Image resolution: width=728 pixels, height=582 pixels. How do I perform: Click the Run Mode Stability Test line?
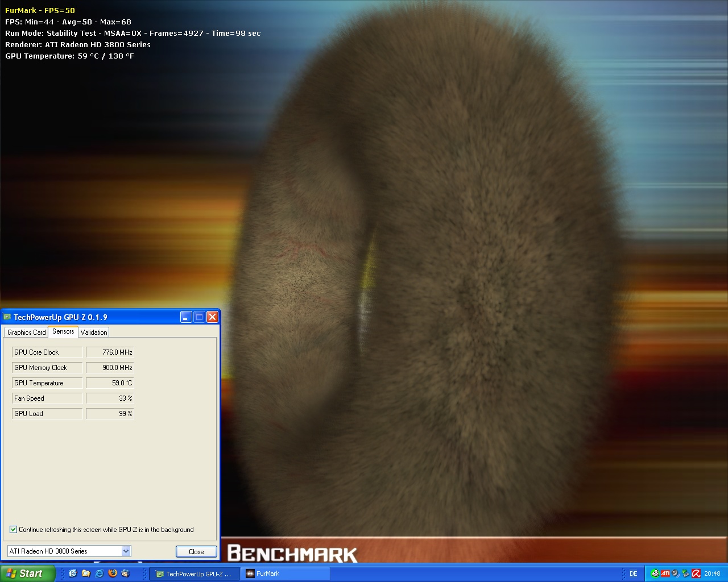(133, 33)
